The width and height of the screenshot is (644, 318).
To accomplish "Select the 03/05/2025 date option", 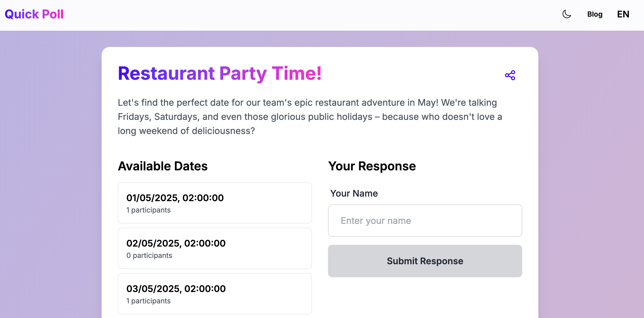I will point(215,294).
